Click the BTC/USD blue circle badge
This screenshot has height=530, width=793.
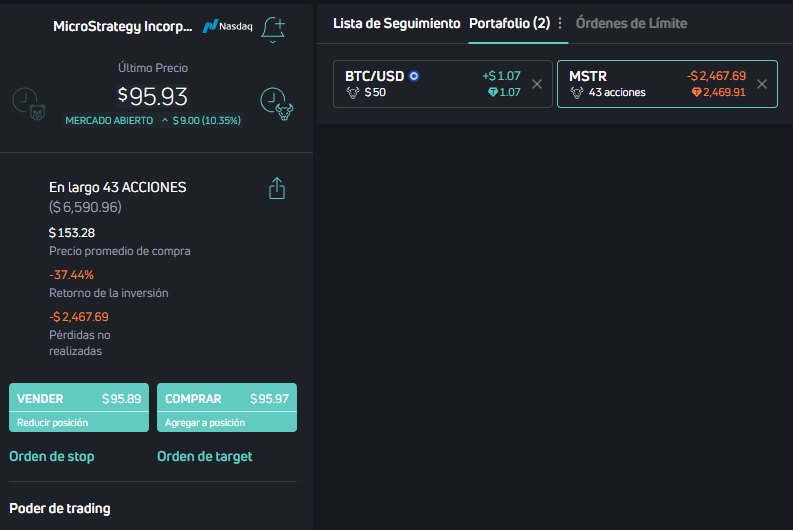click(x=414, y=76)
